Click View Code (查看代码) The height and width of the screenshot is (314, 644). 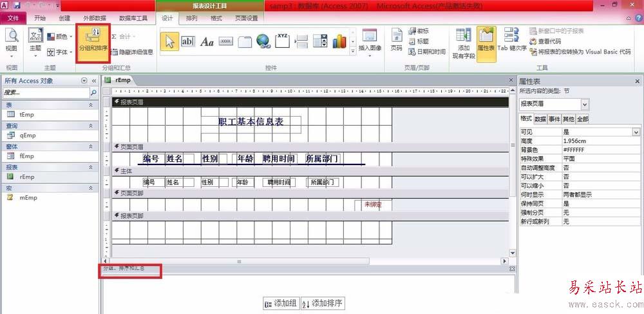click(545, 41)
